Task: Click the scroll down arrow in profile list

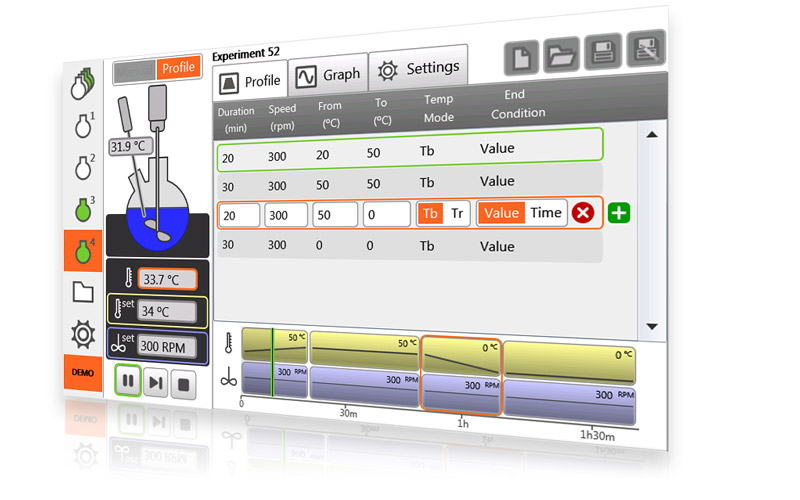Action: coord(652,327)
